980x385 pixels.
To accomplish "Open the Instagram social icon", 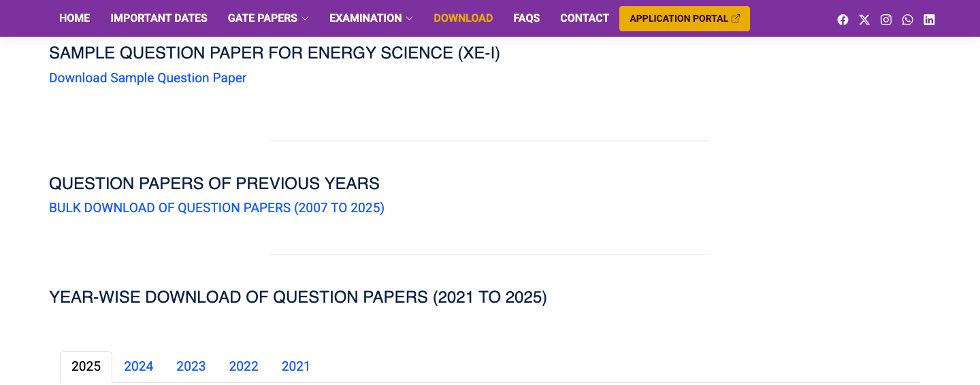I will (x=886, y=20).
